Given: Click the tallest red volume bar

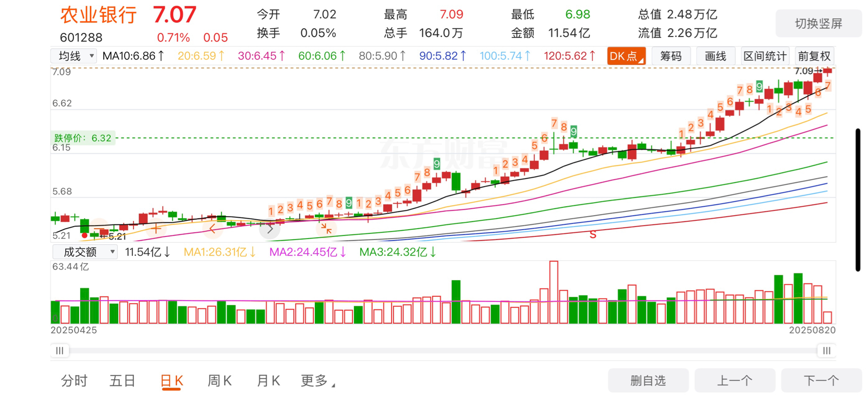Looking at the screenshot, I should point(554,292).
